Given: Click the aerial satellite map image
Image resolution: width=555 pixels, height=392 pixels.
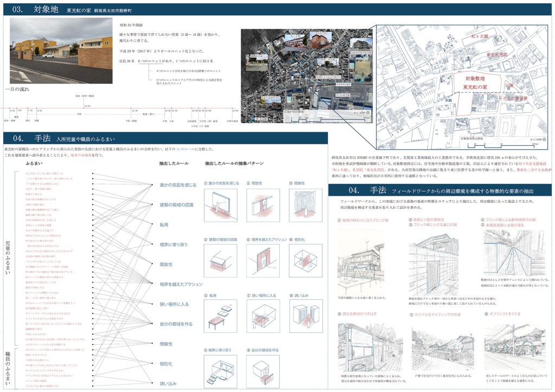Looking at the screenshot, I should (306, 75).
